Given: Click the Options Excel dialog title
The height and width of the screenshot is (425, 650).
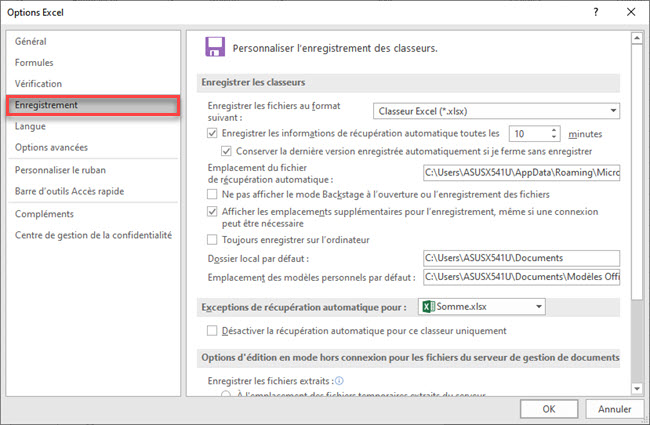Looking at the screenshot, I should click(35, 12).
